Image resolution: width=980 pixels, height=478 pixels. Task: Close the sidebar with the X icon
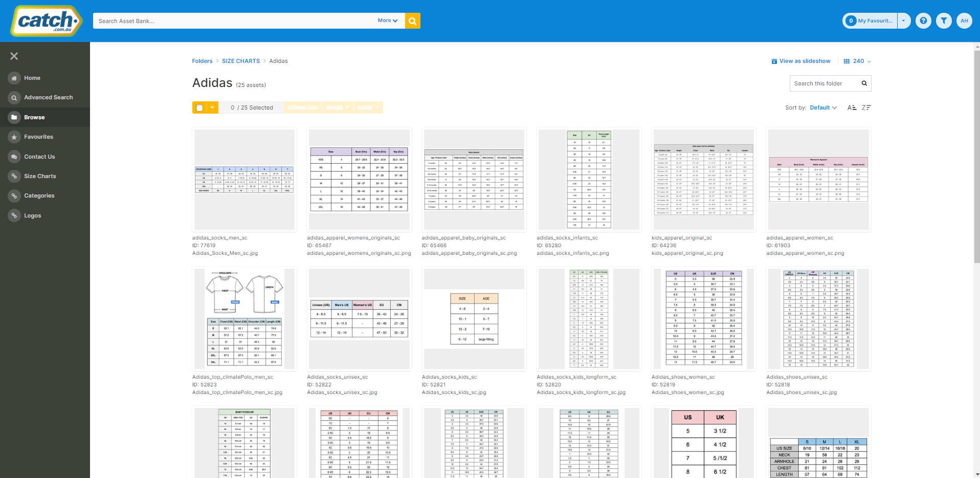(14, 56)
